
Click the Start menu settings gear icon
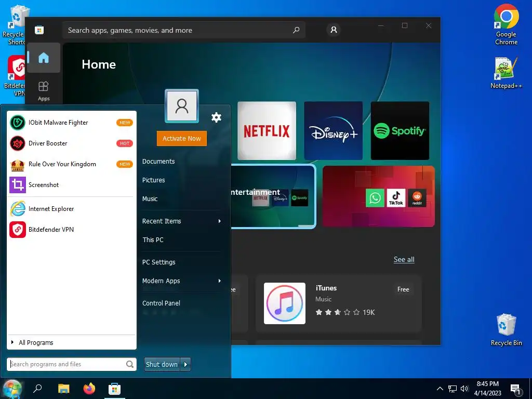216,117
